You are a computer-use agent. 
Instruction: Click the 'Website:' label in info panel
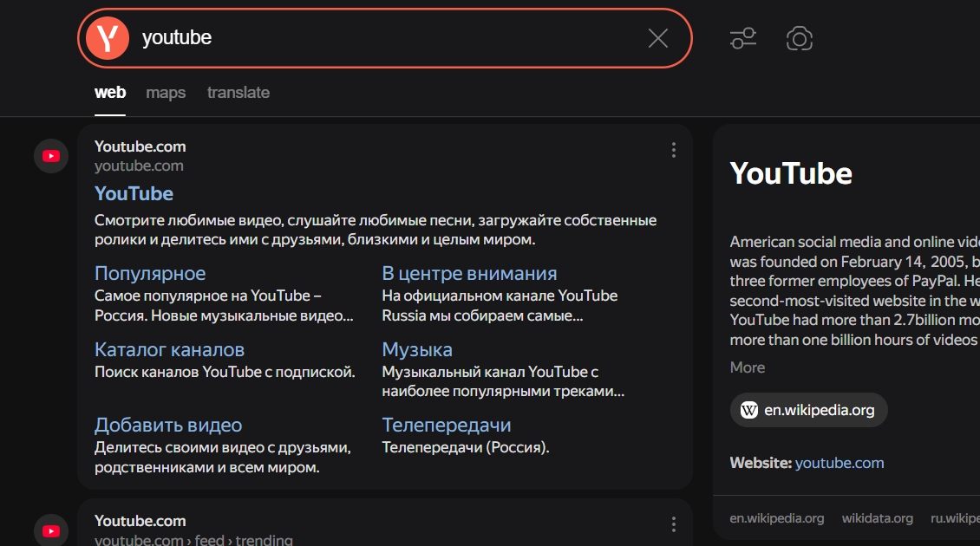(761, 463)
